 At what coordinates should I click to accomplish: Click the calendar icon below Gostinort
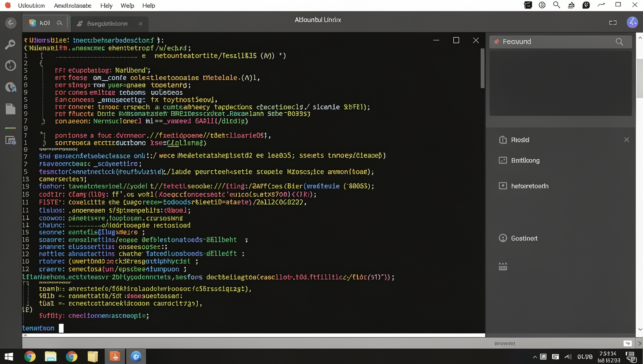(503, 266)
